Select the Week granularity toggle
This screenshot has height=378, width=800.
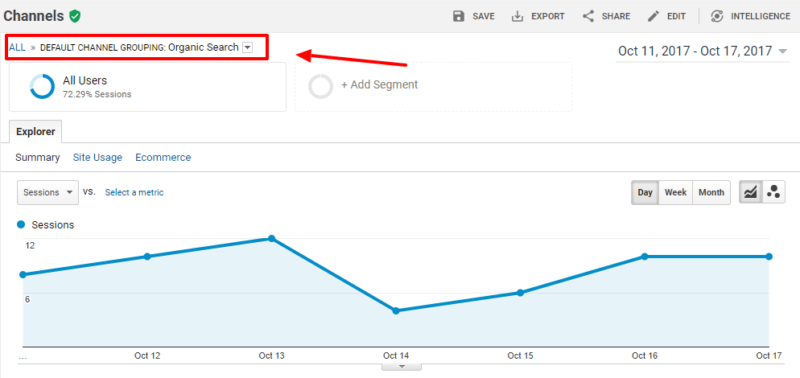(676, 192)
